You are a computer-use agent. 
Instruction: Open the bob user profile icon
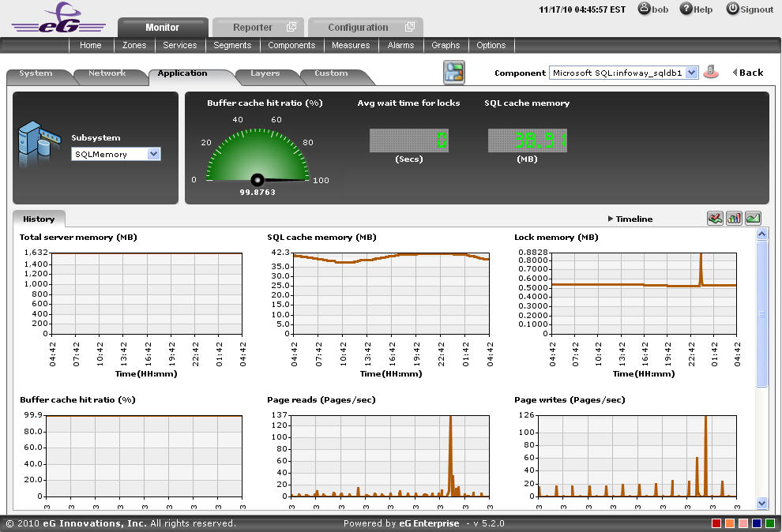(x=645, y=9)
